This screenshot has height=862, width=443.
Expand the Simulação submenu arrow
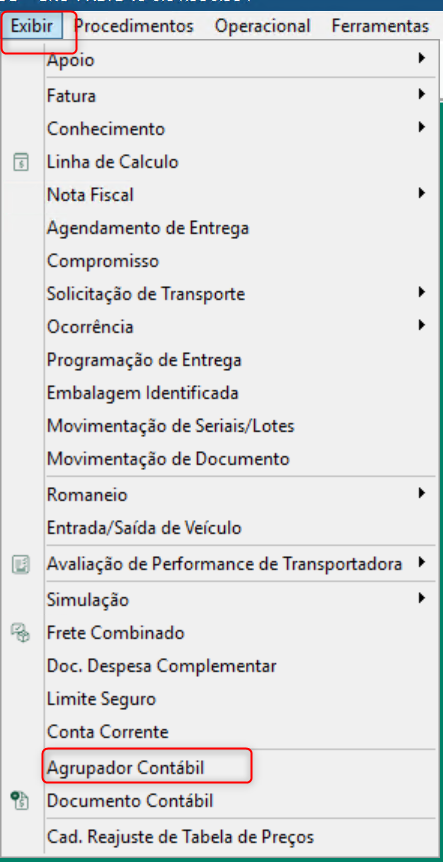coord(422,598)
